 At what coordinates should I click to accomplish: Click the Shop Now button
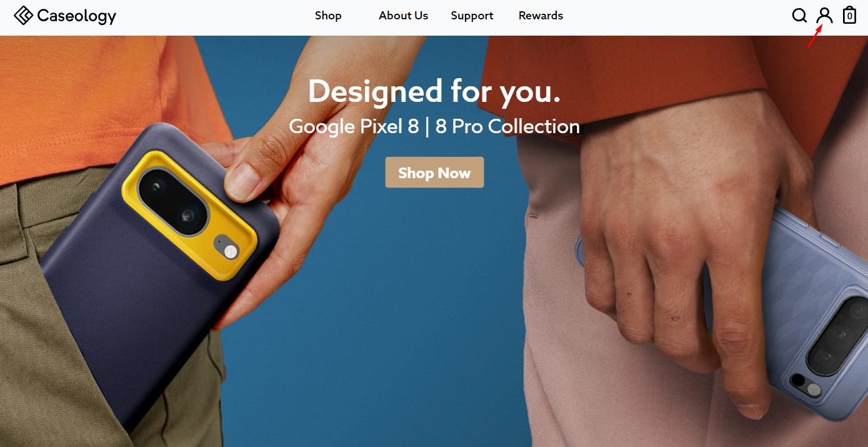[x=434, y=173]
